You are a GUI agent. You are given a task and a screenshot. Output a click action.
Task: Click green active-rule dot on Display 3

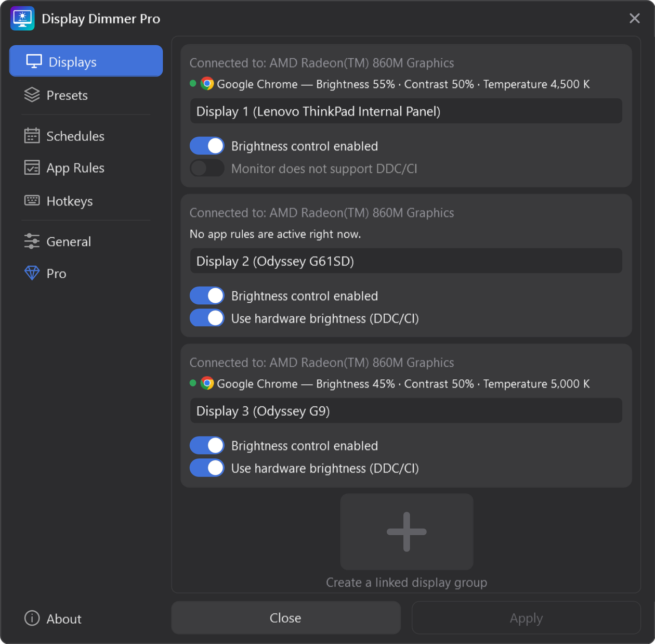pos(193,383)
